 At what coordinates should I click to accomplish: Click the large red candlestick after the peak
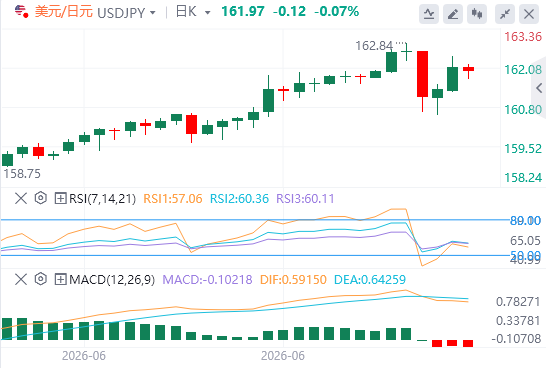(422, 74)
